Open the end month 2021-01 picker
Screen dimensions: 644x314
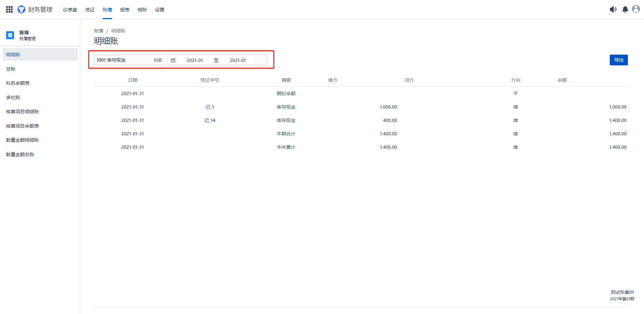point(237,60)
